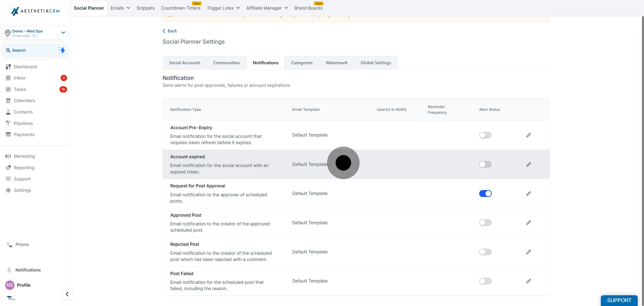This screenshot has width=644, height=306.
Task: Enable the Account expired alert toggle
Action: click(485, 164)
